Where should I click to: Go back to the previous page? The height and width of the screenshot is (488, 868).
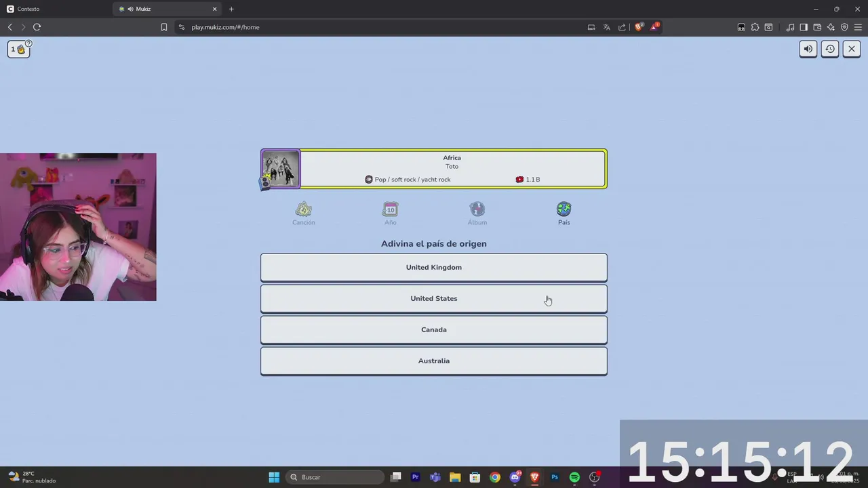pos(10,27)
